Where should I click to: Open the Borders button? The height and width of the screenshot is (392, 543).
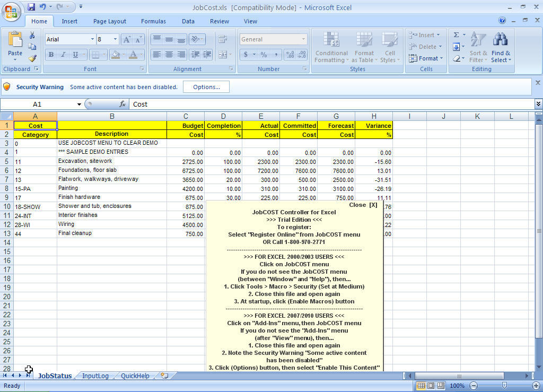95,55
